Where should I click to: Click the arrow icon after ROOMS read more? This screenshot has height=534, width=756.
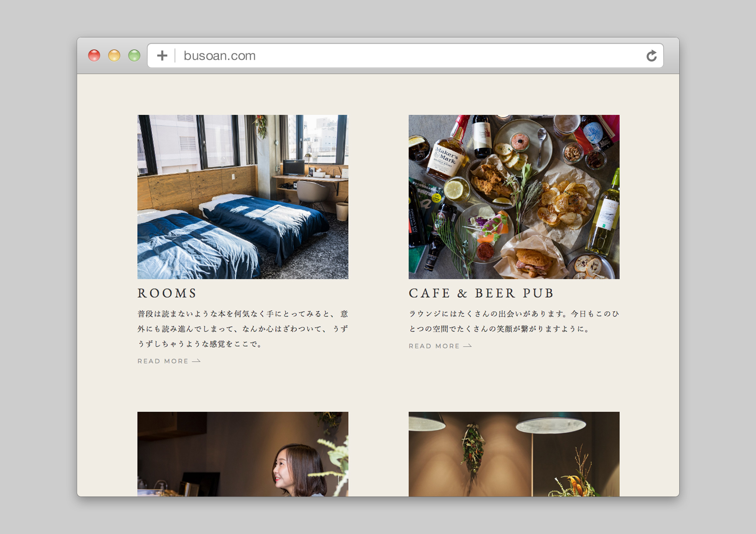pyautogui.click(x=196, y=361)
